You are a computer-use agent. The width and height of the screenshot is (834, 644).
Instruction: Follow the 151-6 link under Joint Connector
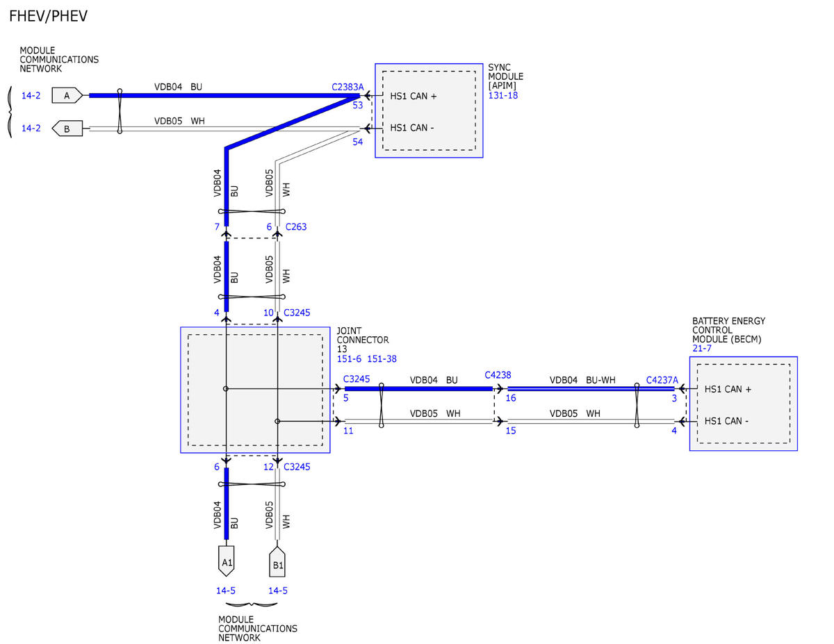point(350,359)
